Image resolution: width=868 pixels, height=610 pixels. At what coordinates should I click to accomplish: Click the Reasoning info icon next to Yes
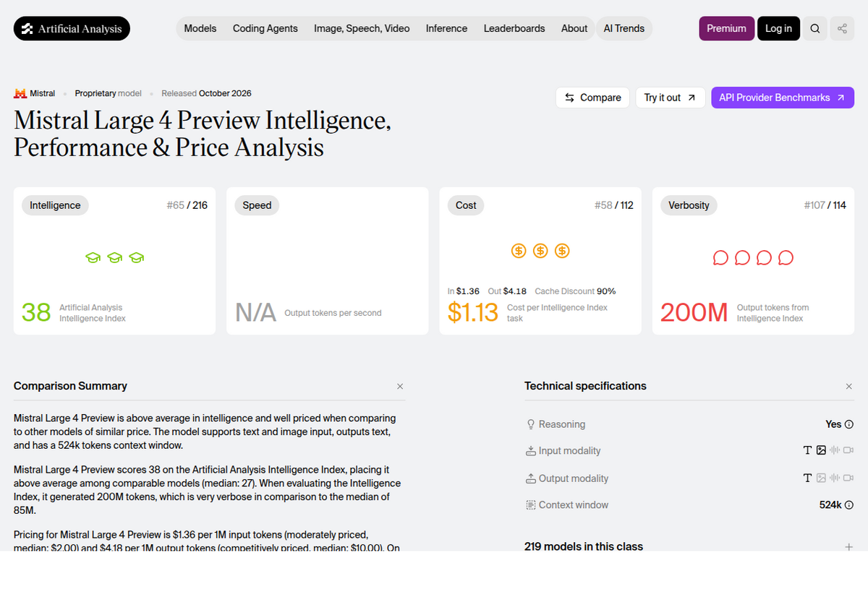pos(849,424)
